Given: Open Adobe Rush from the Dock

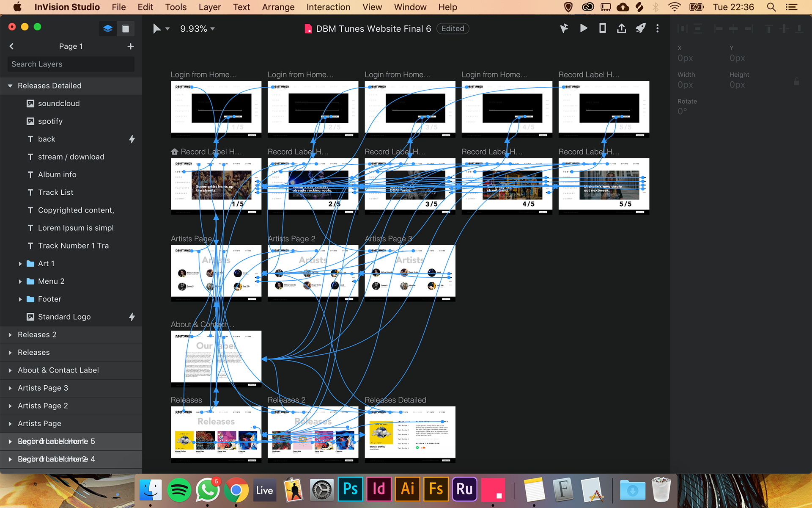Looking at the screenshot, I should click(465, 489).
